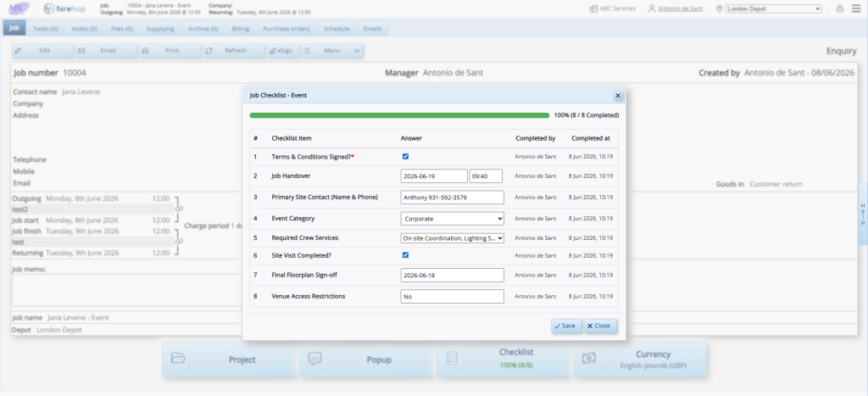868x396 pixels.
Task: Click the link icon next to test2
Action: point(180,209)
